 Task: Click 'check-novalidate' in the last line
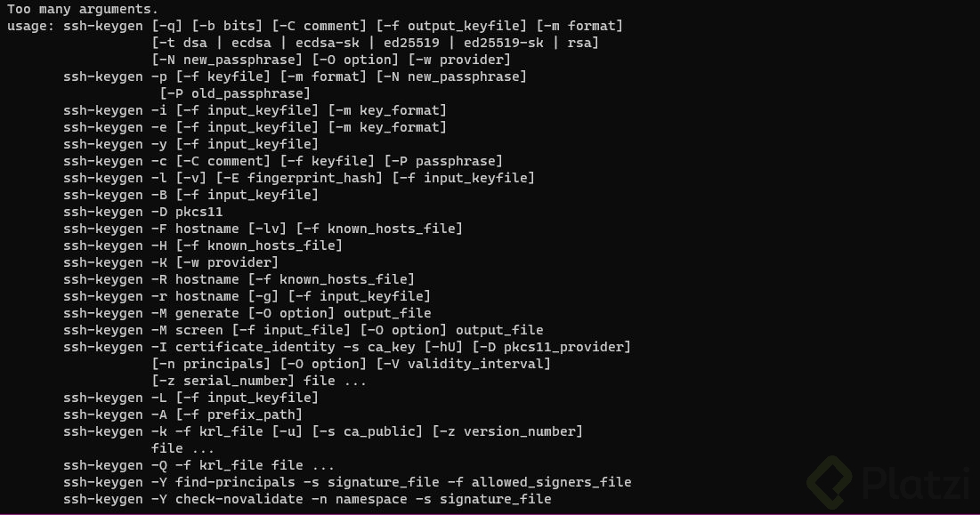click(x=239, y=499)
